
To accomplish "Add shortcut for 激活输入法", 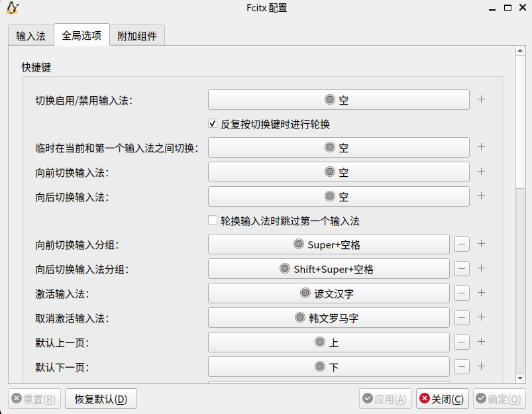I will tap(481, 293).
